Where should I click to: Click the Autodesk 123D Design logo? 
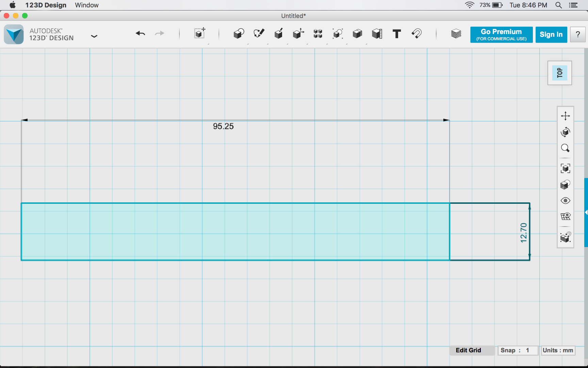[14, 34]
